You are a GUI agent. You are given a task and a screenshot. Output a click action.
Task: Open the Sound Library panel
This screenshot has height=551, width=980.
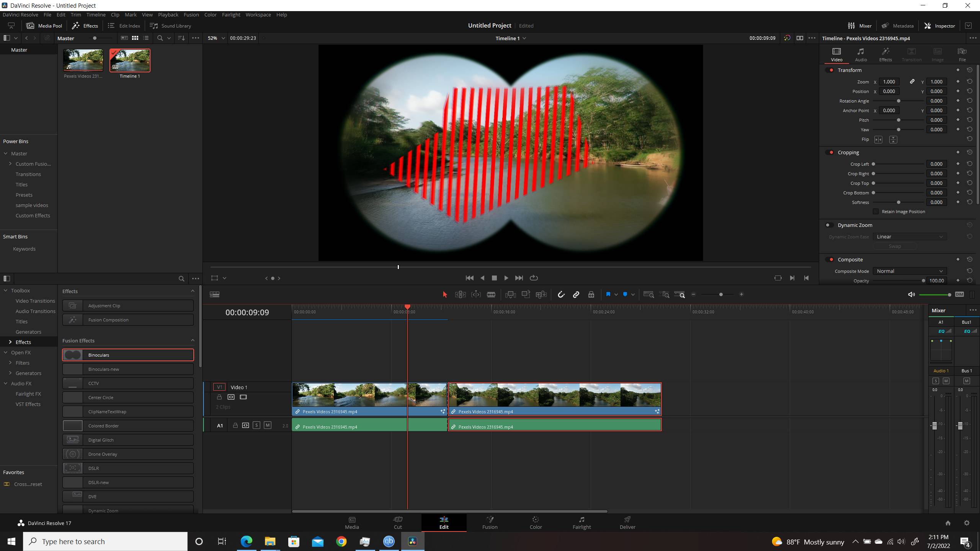pyautogui.click(x=170, y=26)
